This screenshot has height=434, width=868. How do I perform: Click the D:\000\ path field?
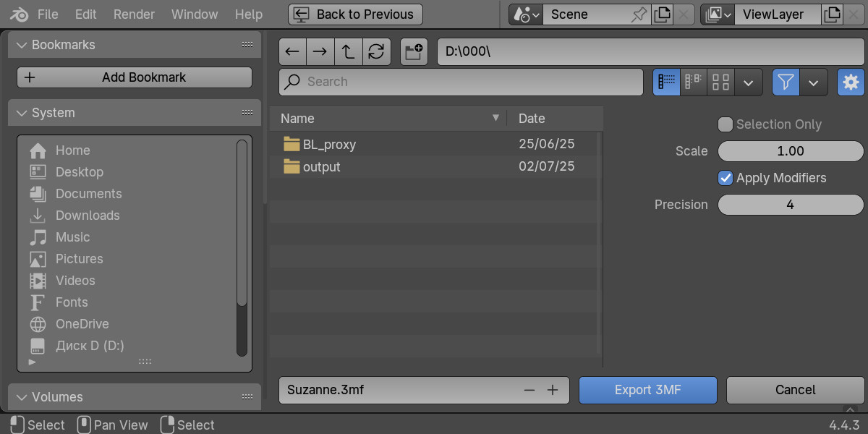[x=650, y=51]
